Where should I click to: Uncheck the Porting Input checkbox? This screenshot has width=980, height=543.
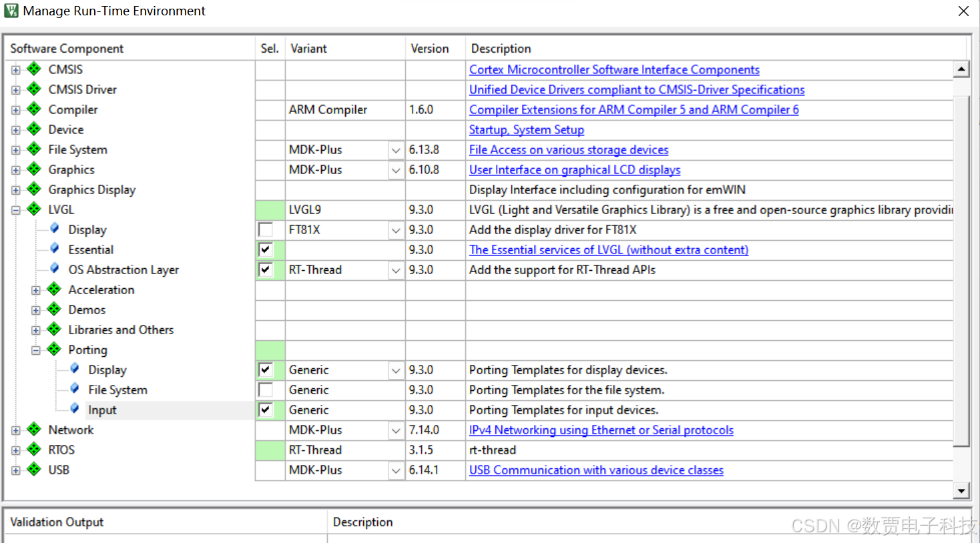click(265, 410)
